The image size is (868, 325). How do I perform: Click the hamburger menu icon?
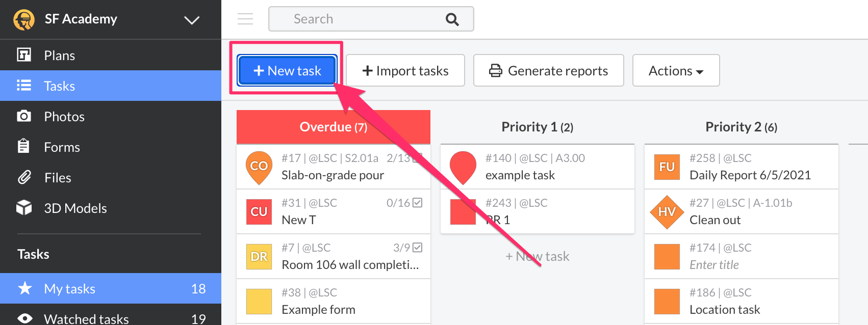coord(245,19)
